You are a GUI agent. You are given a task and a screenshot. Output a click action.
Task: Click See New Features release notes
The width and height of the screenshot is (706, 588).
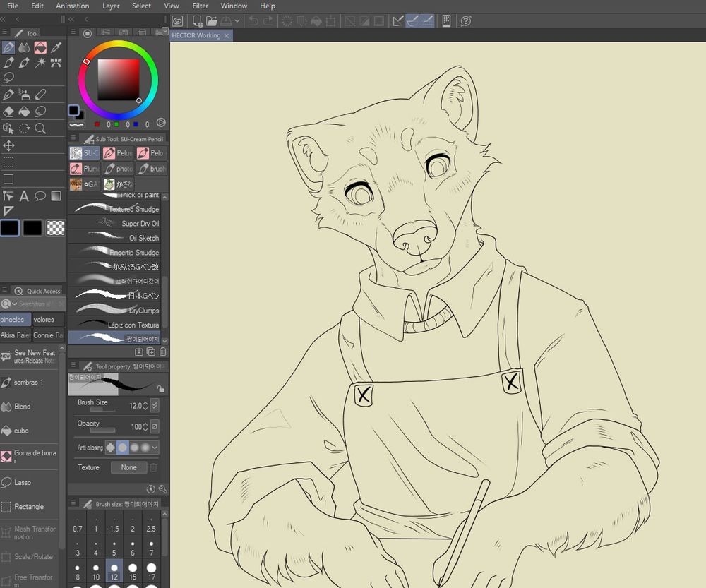pyautogui.click(x=30, y=356)
